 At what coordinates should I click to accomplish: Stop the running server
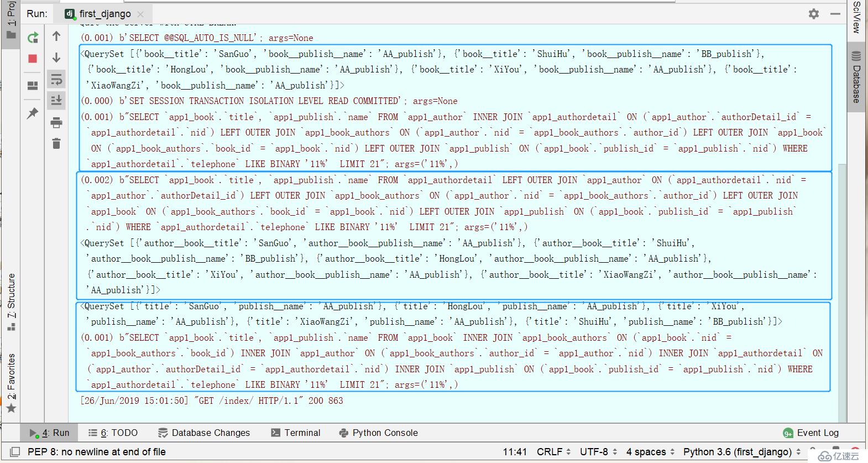(33, 59)
